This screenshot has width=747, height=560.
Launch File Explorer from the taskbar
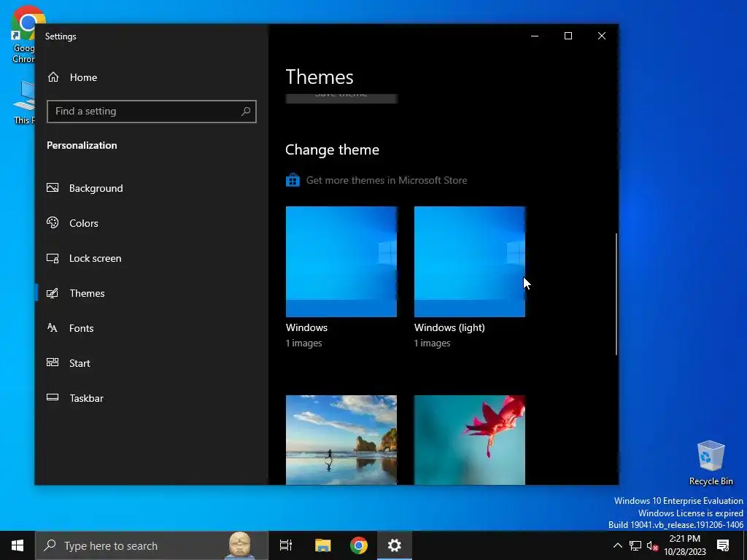tap(322, 545)
